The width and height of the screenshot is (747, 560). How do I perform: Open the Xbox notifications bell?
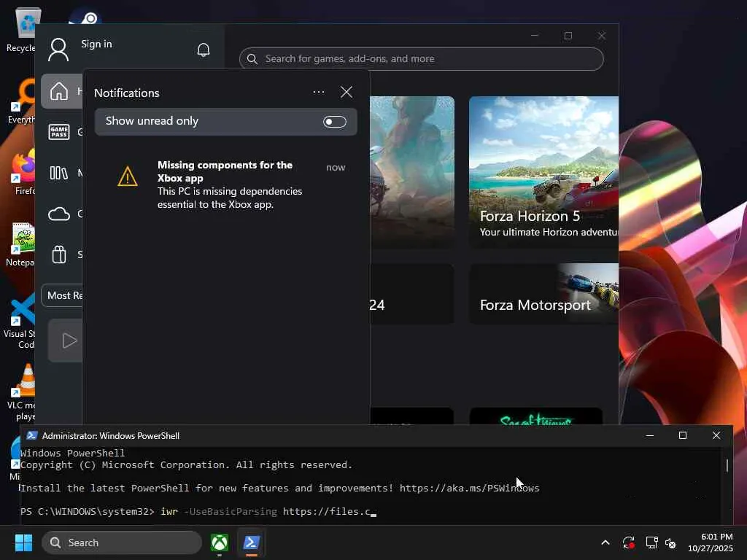coord(204,50)
